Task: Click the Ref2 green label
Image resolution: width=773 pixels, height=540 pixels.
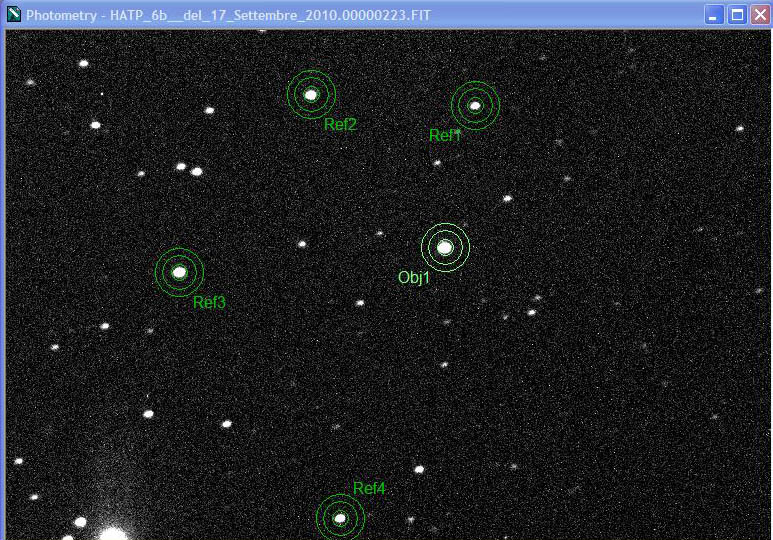Action: click(x=340, y=124)
